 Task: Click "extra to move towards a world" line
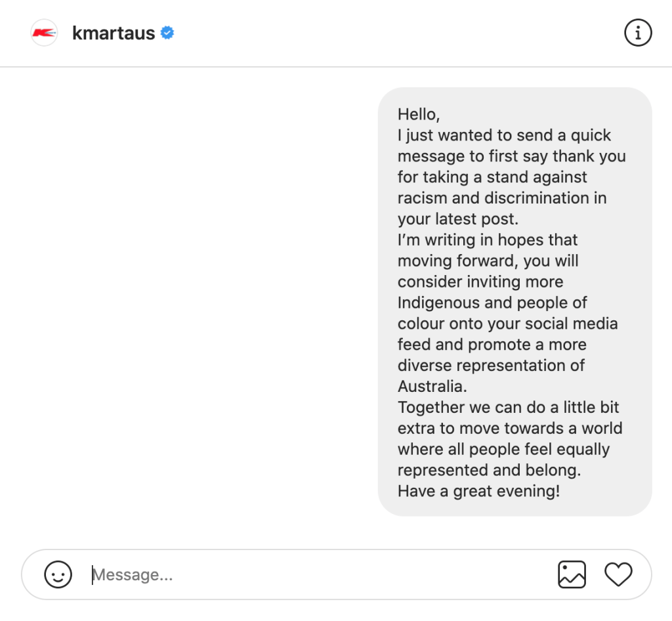(x=510, y=428)
